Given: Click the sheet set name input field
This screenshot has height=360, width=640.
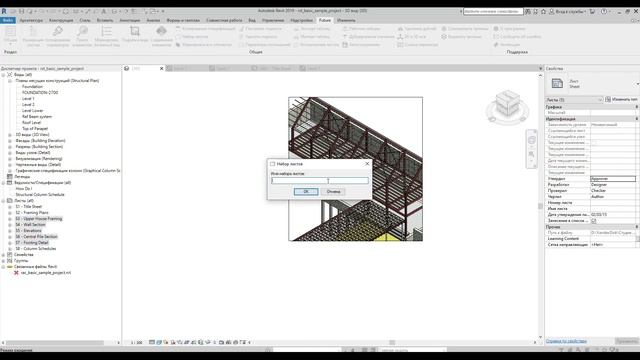Looking at the screenshot, I should pyautogui.click(x=320, y=180).
